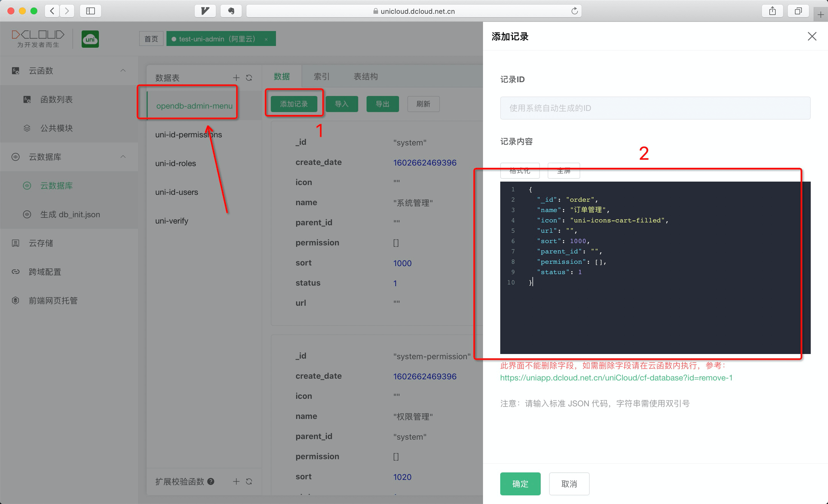The height and width of the screenshot is (504, 828).
Task: Click the Safari address bar
Action: coord(414,11)
